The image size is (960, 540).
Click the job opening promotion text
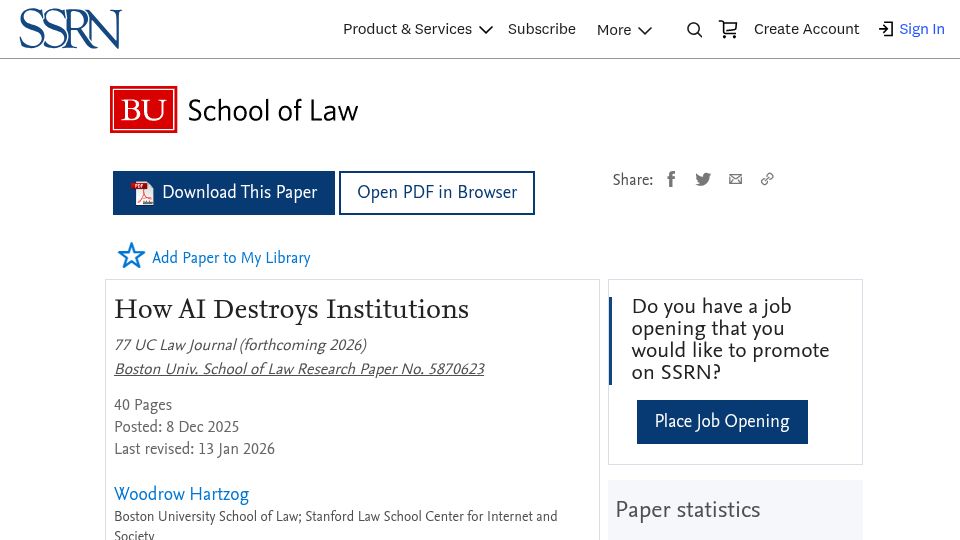click(x=730, y=339)
